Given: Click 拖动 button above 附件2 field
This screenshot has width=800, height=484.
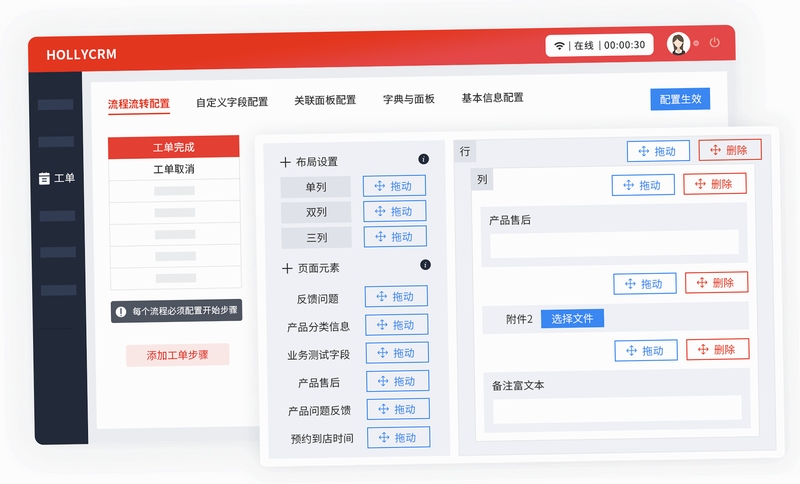Looking at the screenshot, I should coord(645,284).
